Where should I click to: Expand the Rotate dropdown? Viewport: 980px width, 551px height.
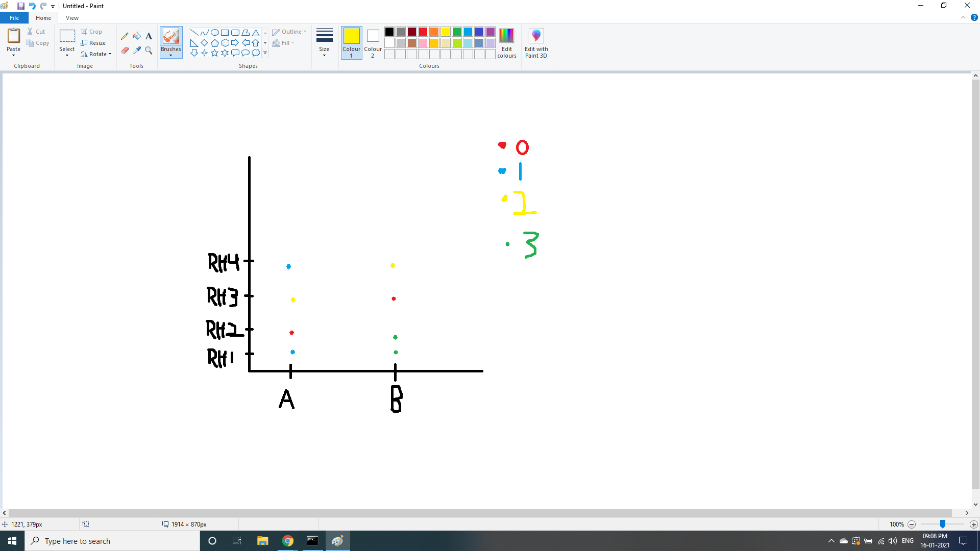pyautogui.click(x=96, y=54)
